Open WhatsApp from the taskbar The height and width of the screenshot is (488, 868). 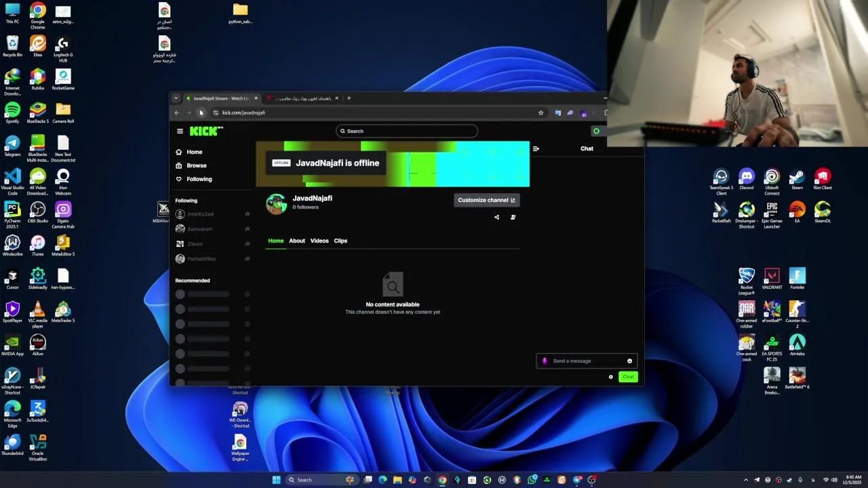(532, 480)
